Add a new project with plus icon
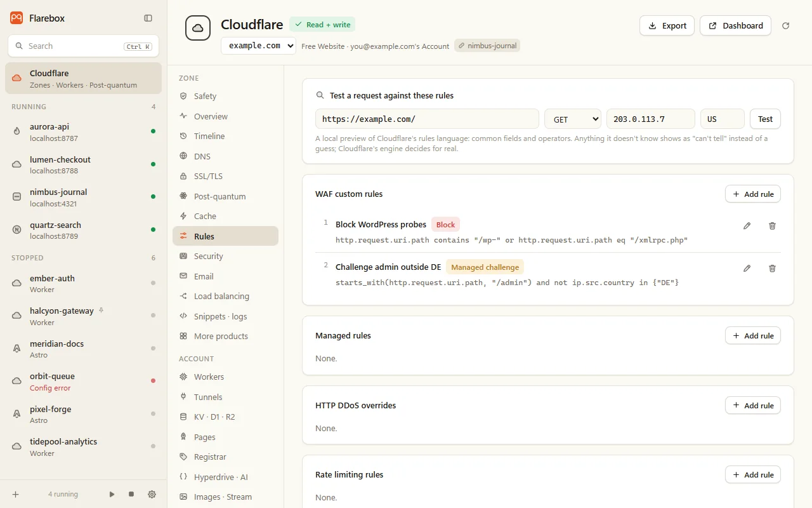The width and height of the screenshot is (812, 508). click(x=16, y=494)
